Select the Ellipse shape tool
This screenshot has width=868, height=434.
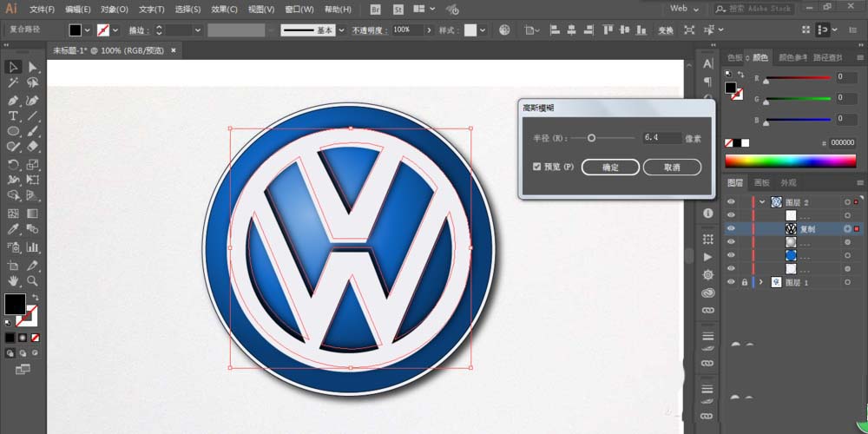13,132
